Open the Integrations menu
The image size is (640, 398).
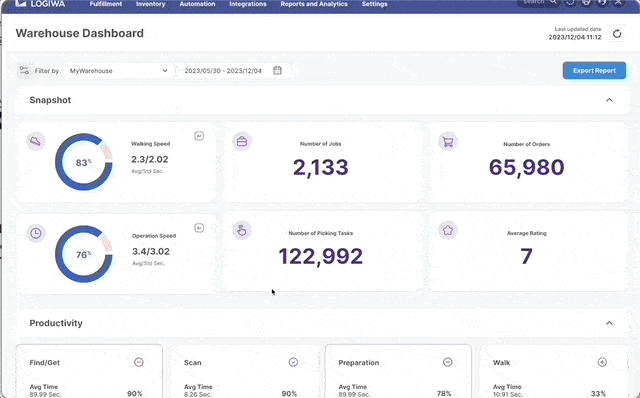pyautogui.click(x=248, y=4)
